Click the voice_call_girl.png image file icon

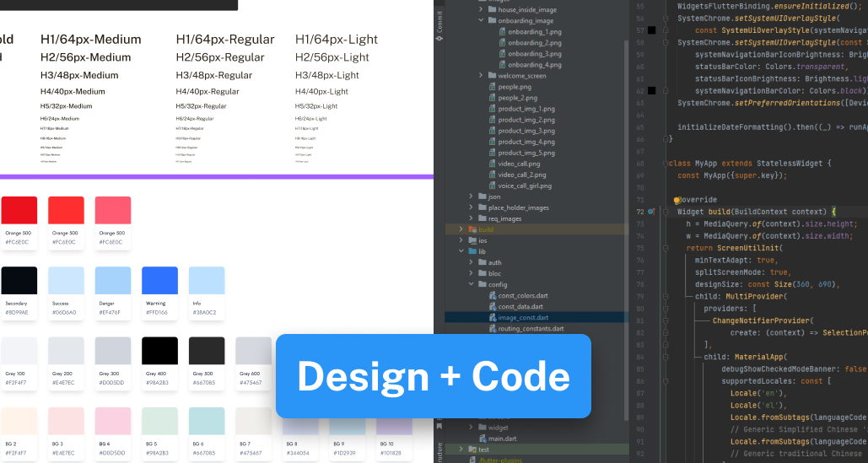pyautogui.click(x=492, y=186)
